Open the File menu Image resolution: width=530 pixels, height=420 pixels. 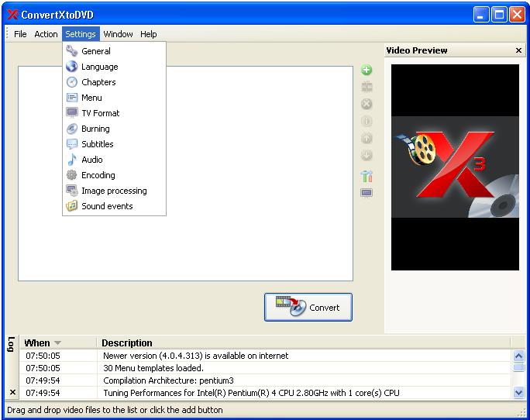pyautogui.click(x=20, y=34)
